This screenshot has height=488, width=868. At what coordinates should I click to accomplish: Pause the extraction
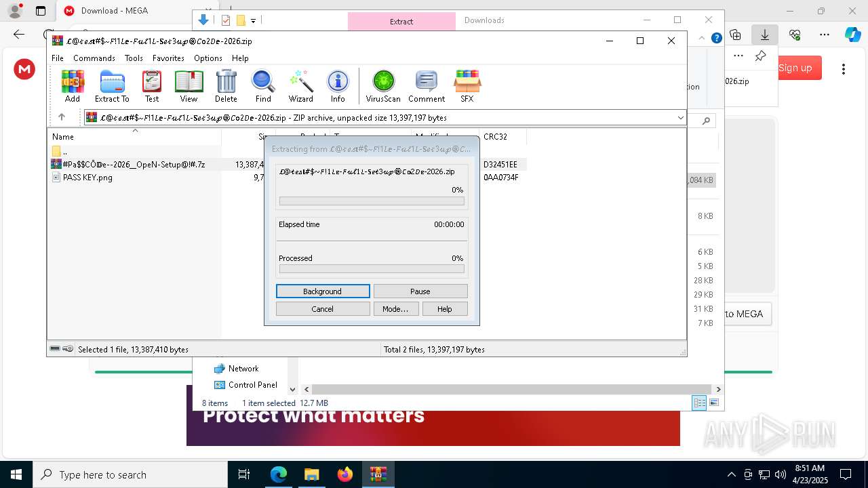[x=420, y=291]
